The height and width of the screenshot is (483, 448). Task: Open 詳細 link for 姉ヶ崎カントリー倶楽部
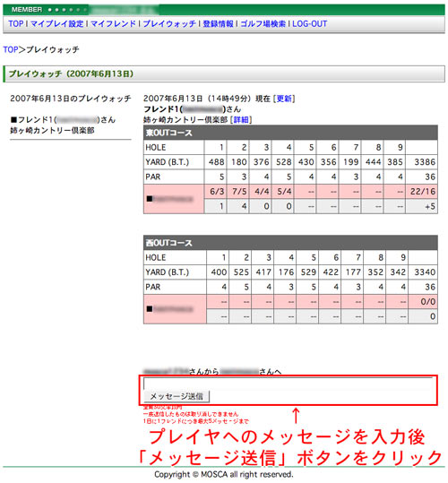(241, 119)
